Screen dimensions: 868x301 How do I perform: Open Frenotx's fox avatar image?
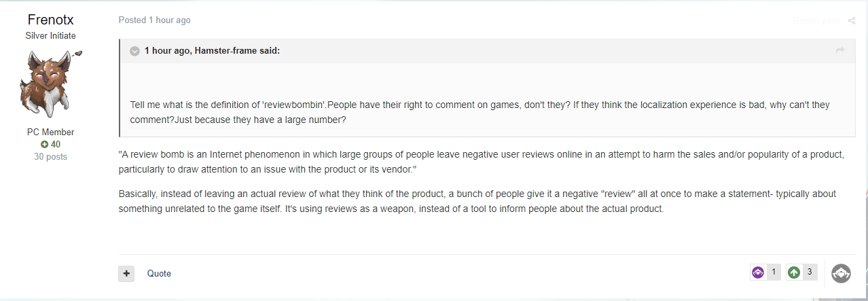tap(51, 85)
